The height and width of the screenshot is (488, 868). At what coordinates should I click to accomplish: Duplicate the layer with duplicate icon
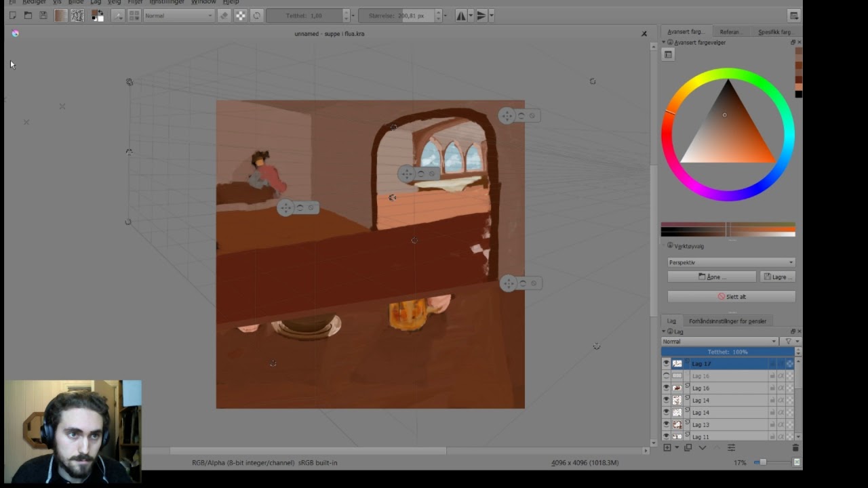point(688,448)
